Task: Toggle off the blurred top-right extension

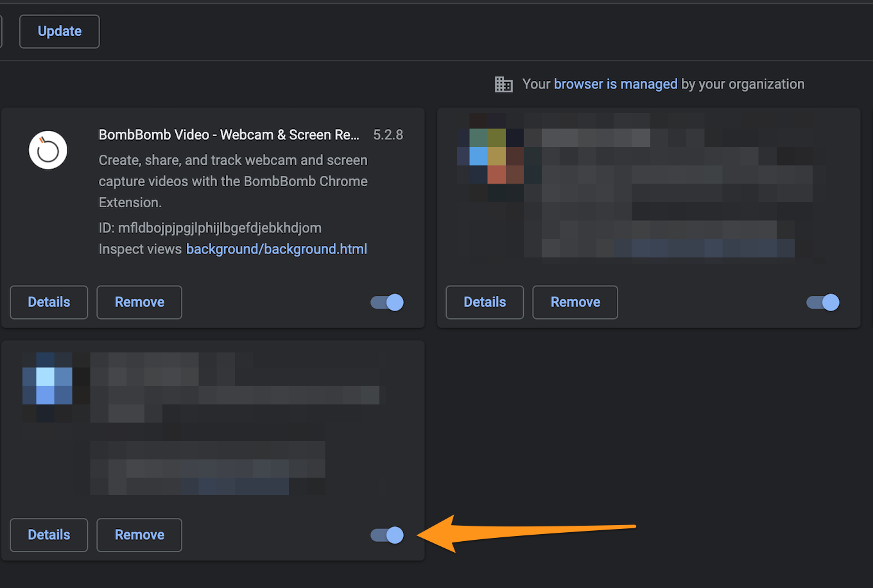Action: [823, 302]
